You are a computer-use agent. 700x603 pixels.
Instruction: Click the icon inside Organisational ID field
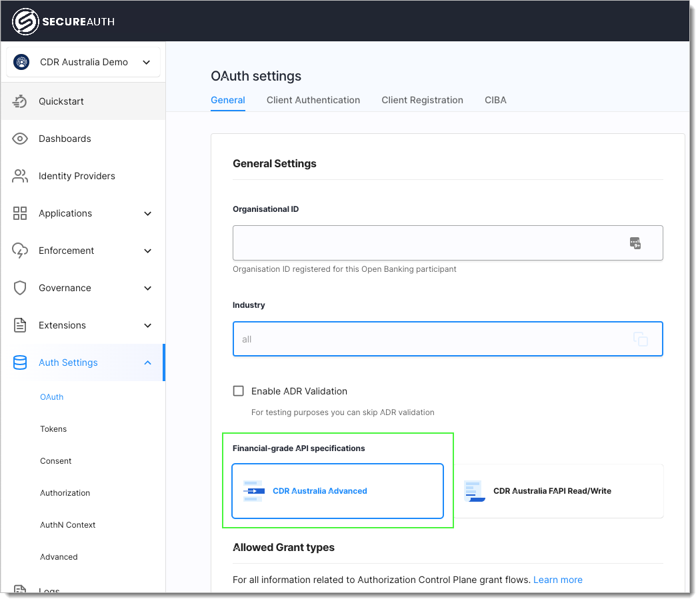(x=635, y=243)
